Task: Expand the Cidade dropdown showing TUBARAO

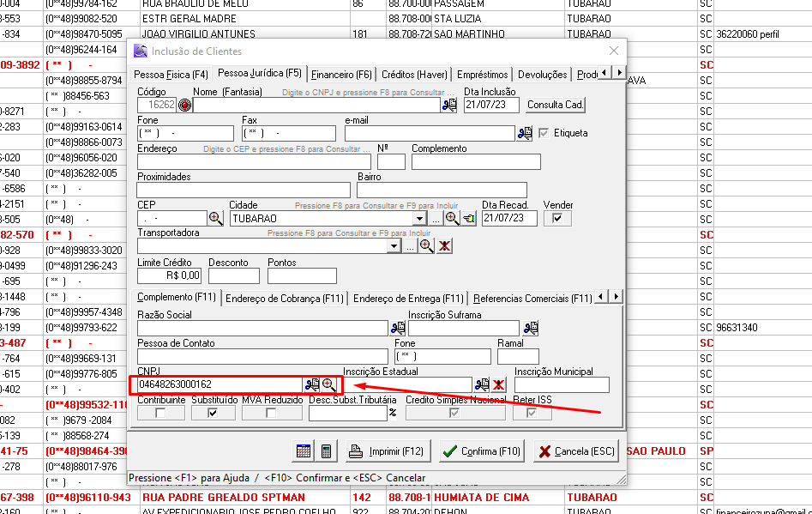Action: click(x=420, y=218)
